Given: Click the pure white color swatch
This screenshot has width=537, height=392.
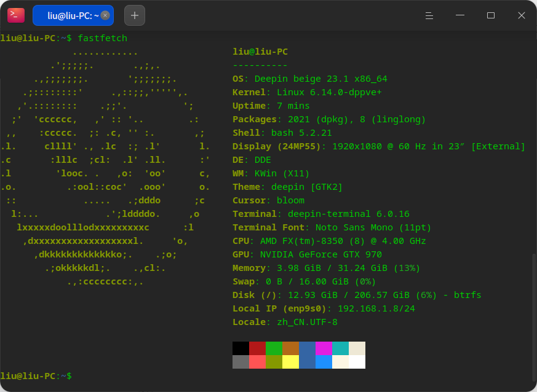Looking at the screenshot, I should click(357, 362).
